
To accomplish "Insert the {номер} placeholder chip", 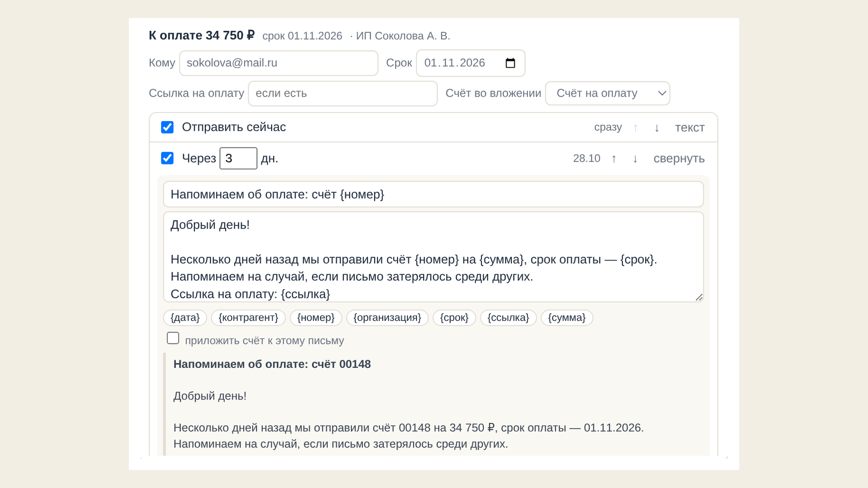I will tap(316, 318).
